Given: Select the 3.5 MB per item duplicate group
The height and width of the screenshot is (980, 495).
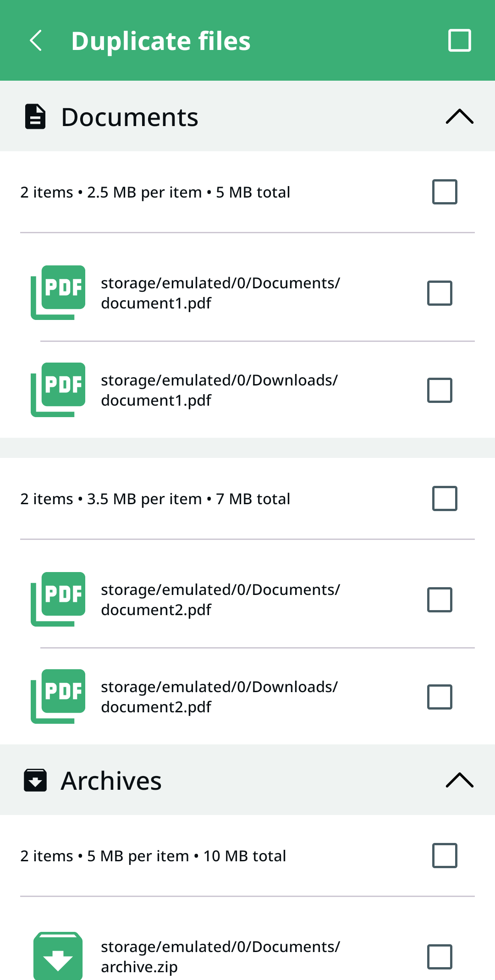Looking at the screenshot, I should [x=445, y=498].
